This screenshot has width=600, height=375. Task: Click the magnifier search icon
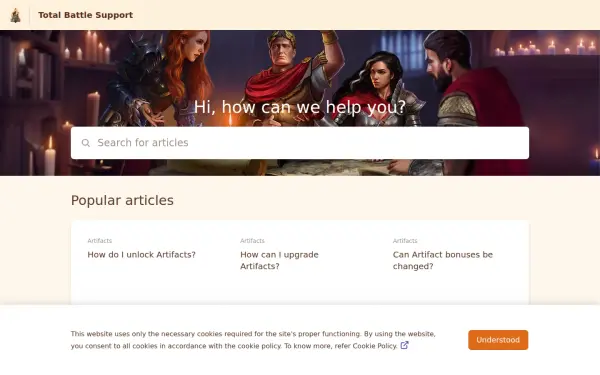tap(86, 143)
